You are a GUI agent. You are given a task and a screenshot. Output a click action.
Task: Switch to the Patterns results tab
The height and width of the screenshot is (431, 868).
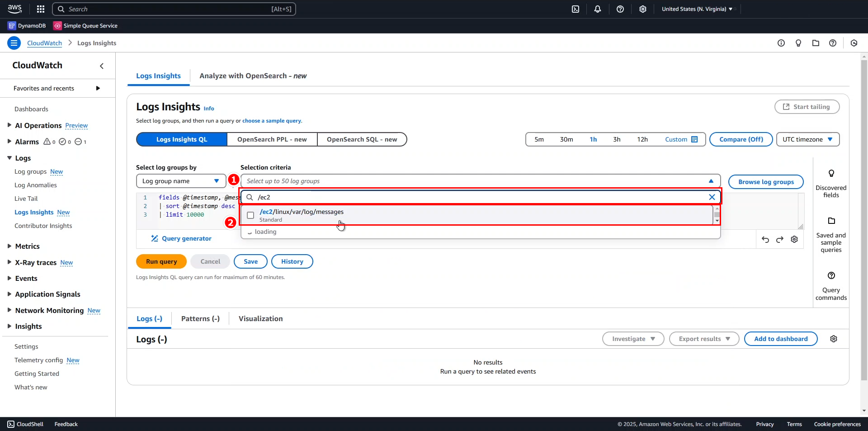(200, 319)
